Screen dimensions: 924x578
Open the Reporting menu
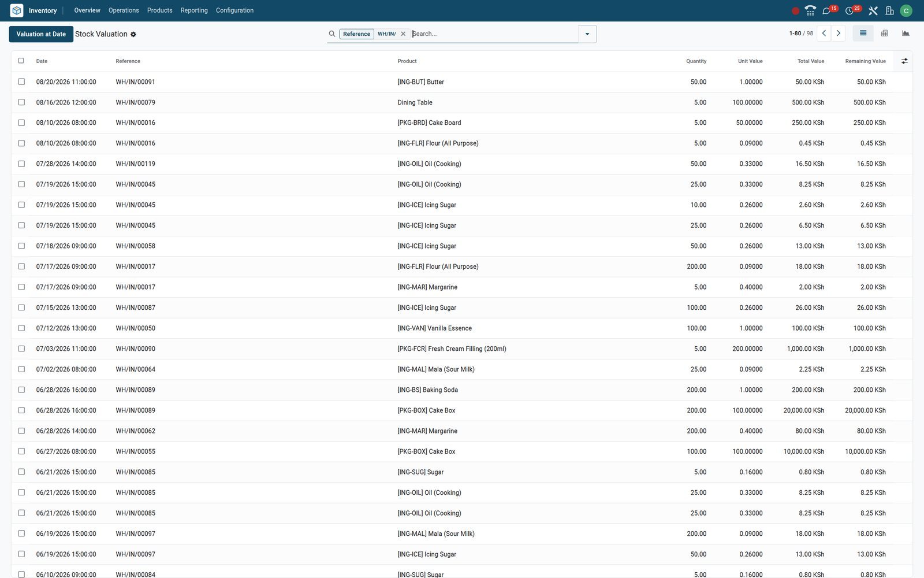pos(194,10)
